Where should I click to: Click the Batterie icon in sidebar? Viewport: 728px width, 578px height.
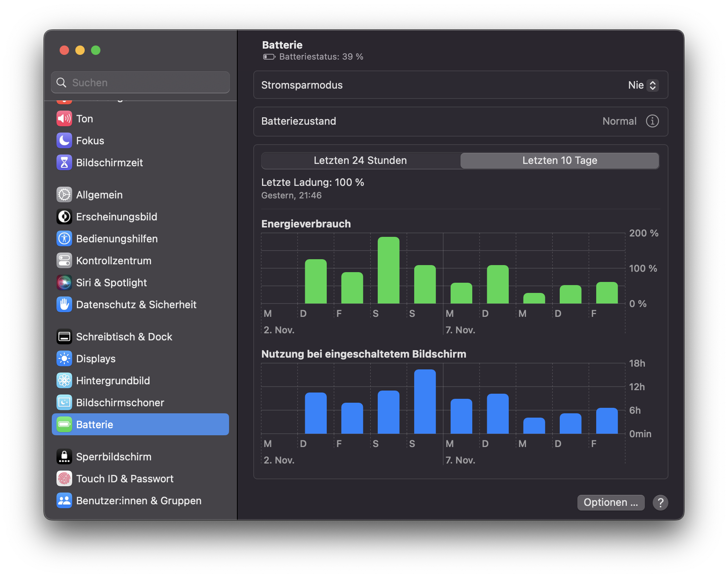point(64,425)
